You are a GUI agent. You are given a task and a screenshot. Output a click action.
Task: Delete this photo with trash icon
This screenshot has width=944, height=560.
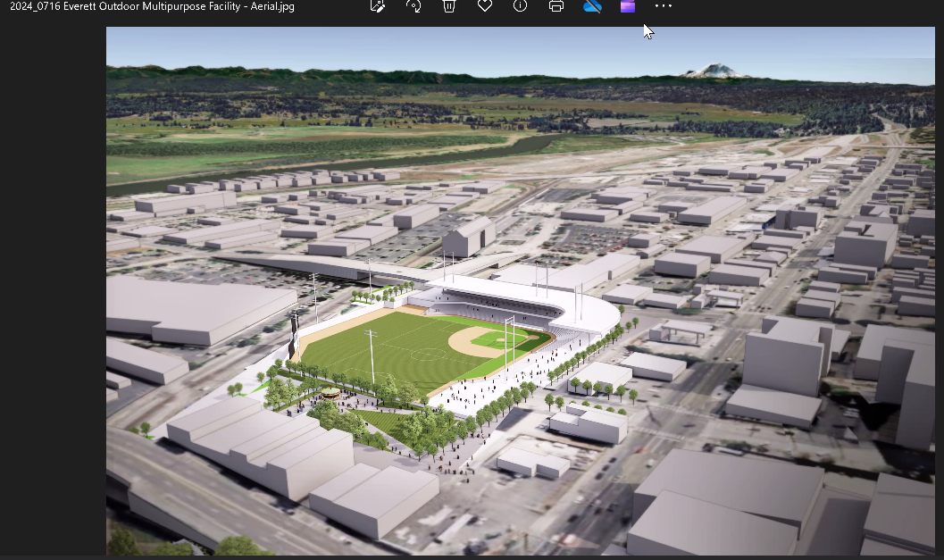[449, 6]
